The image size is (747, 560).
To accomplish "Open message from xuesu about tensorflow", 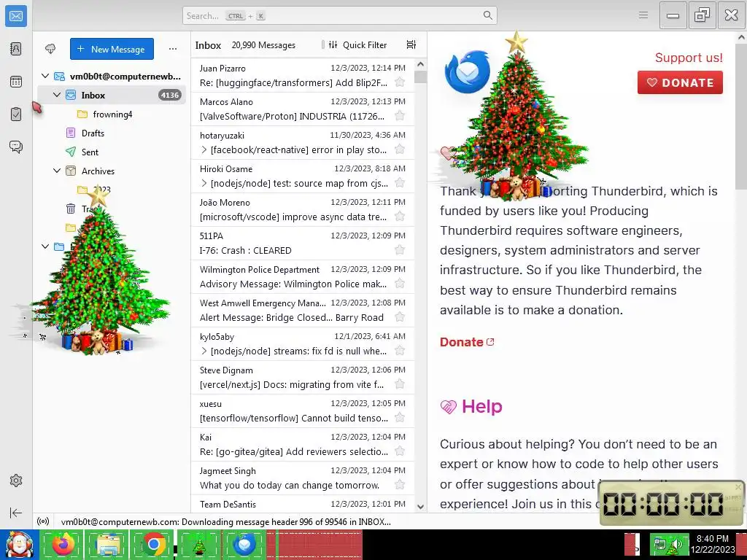I will 303,411.
